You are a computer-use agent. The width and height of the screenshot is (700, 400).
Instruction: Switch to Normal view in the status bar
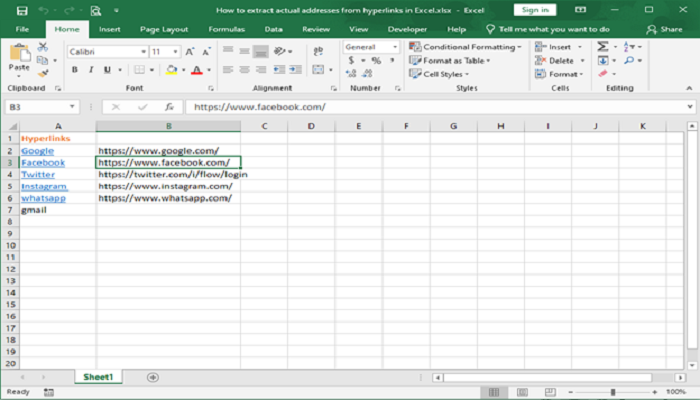(494, 392)
